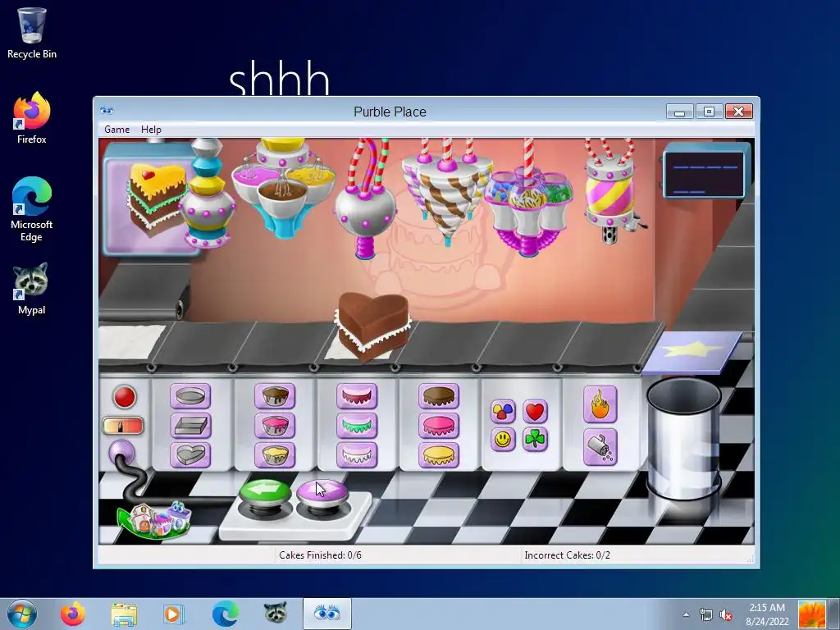Open the Recycle Bin desktop icon

(32, 33)
